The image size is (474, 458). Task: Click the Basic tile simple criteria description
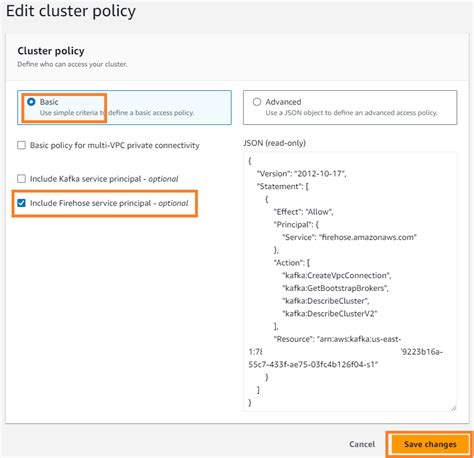tap(117, 113)
